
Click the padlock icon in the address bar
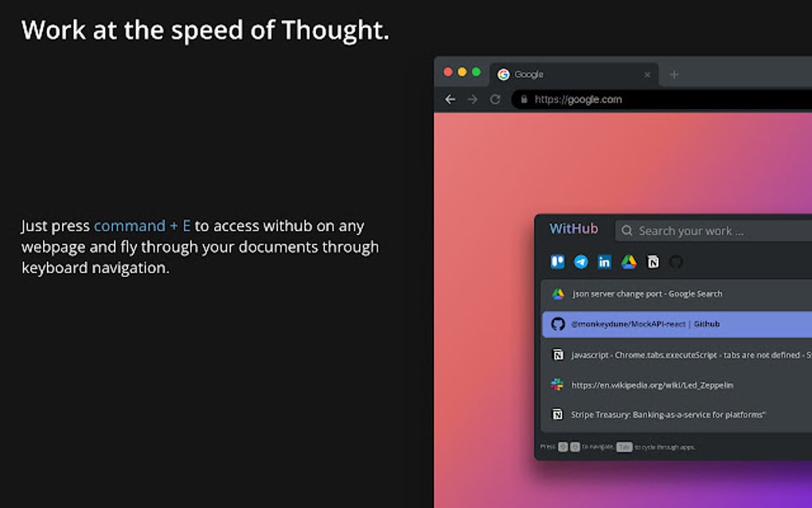pos(523,100)
